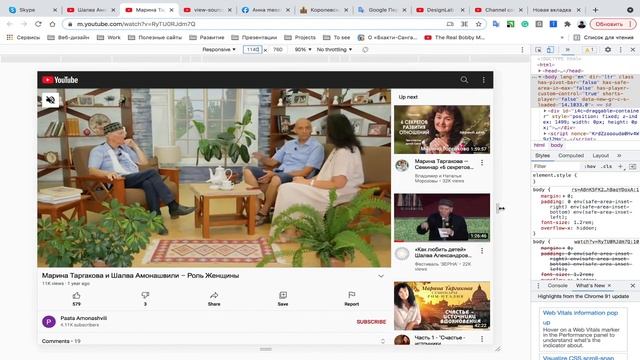The width and height of the screenshot is (640, 360).
Task: Open the DevTools warnings count badge
Action: (x=589, y=50)
